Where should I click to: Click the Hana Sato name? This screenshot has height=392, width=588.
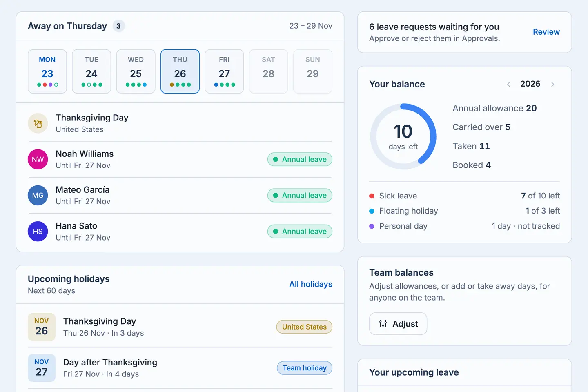tap(76, 226)
